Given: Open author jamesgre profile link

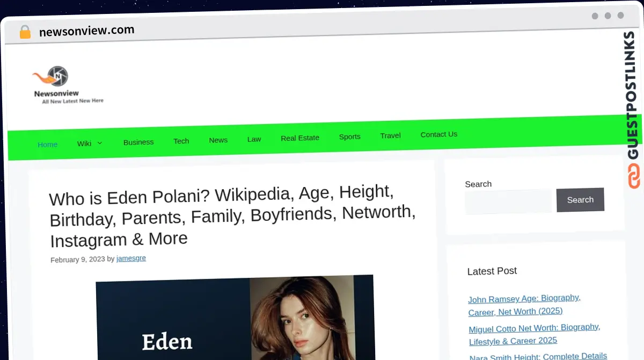Looking at the screenshot, I should [x=131, y=258].
